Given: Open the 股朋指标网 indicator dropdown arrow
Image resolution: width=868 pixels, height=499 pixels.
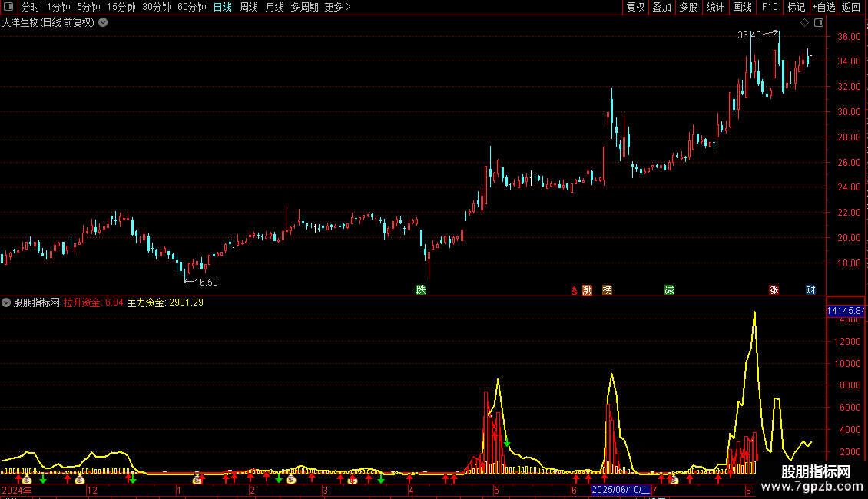Looking at the screenshot, I should [x=6, y=302].
